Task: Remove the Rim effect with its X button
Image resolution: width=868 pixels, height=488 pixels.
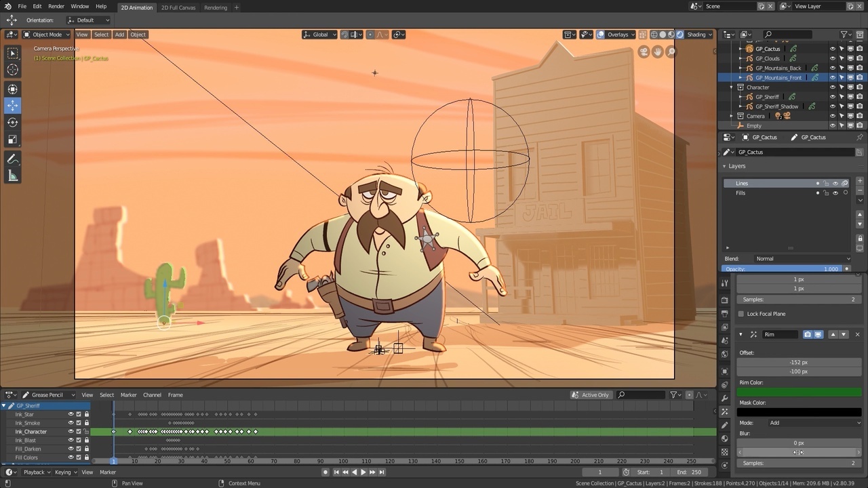Action: (857, 333)
